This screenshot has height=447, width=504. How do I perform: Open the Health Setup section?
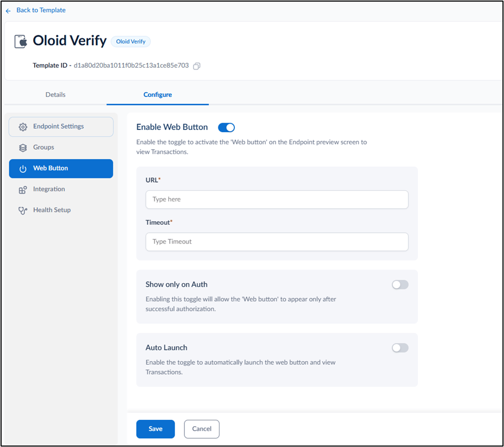(61, 210)
